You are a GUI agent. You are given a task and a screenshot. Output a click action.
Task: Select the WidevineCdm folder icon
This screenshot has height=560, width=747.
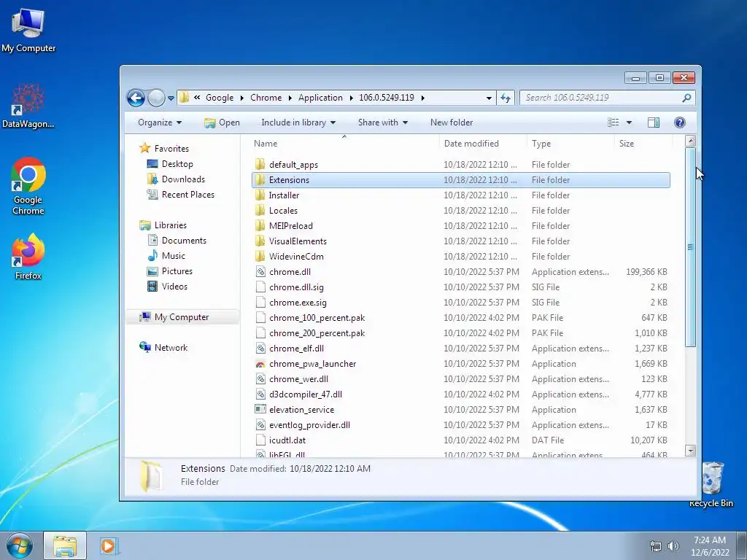(x=260, y=256)
